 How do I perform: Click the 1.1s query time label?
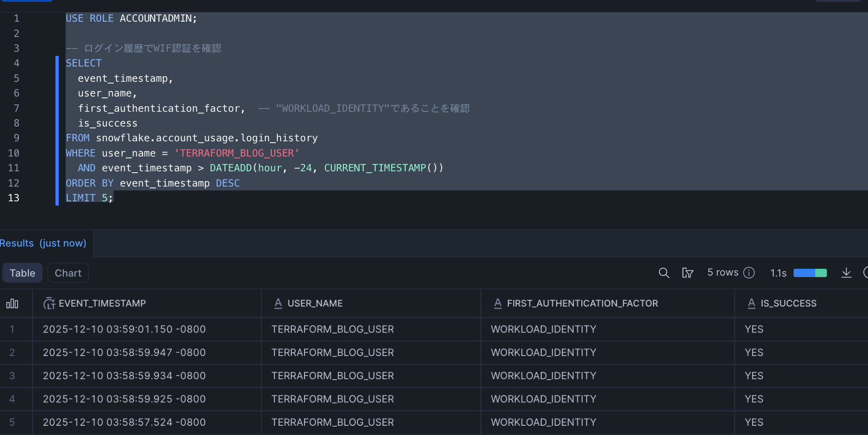tap(778, 273)
